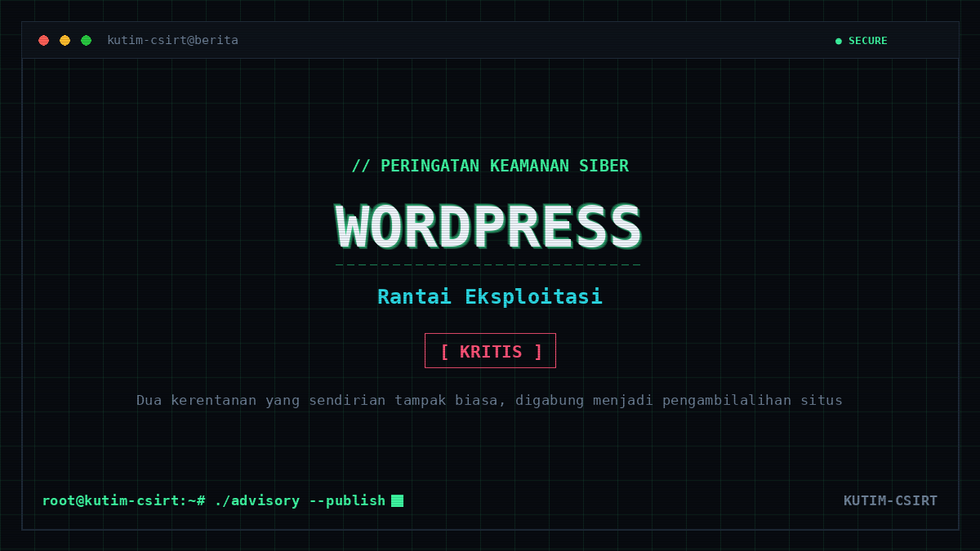Image resolution: width=980 pixels, height=551 pixels.
Task: Click the yellow minimize dot
Action: click(65, 40)
